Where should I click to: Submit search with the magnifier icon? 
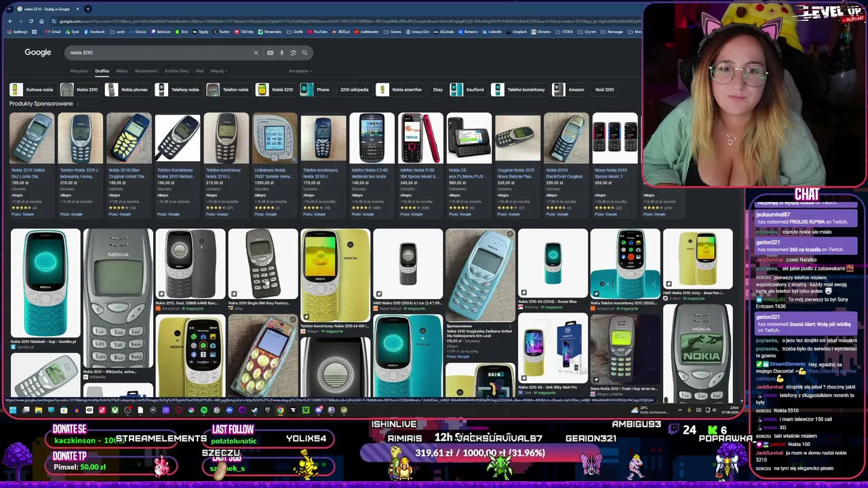click(304, 53)
